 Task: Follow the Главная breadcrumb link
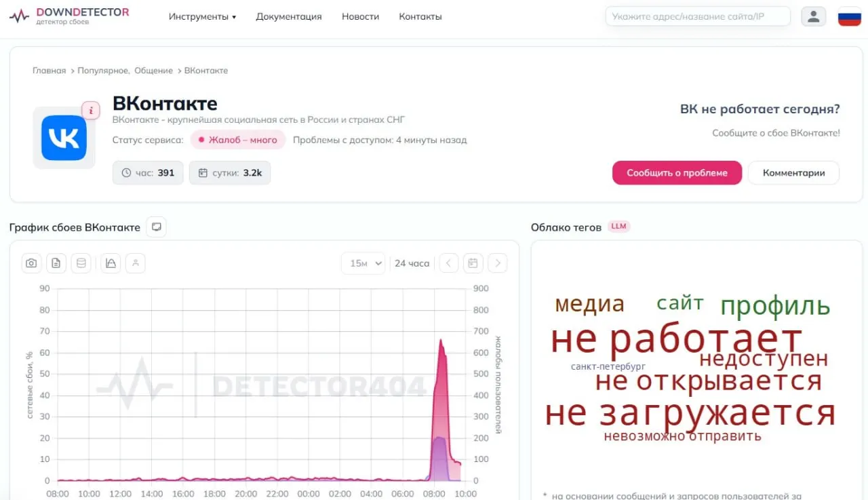50,71
